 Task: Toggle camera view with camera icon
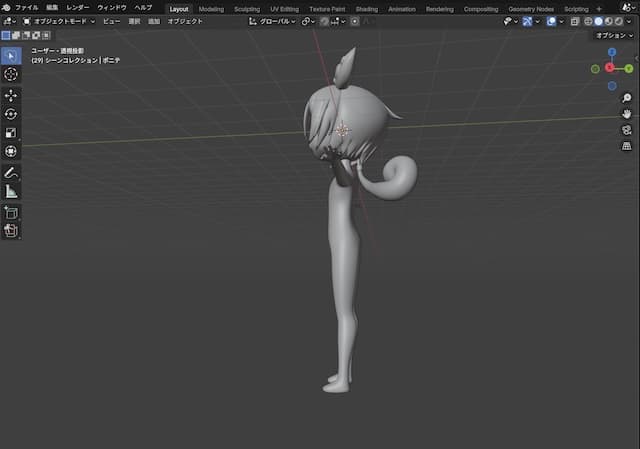pyautogui.click(x=626, y=130)
